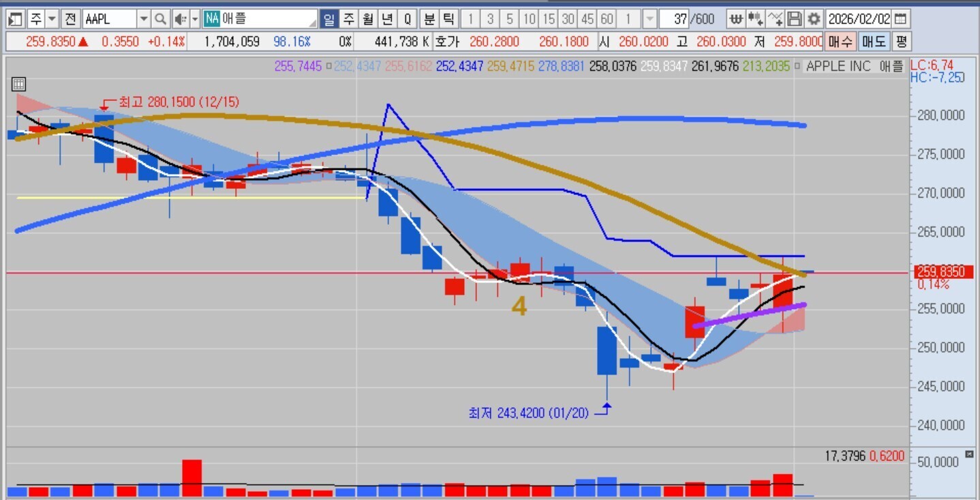
Task: Click the LC:6,74 label
Action: tap(932, 65)
